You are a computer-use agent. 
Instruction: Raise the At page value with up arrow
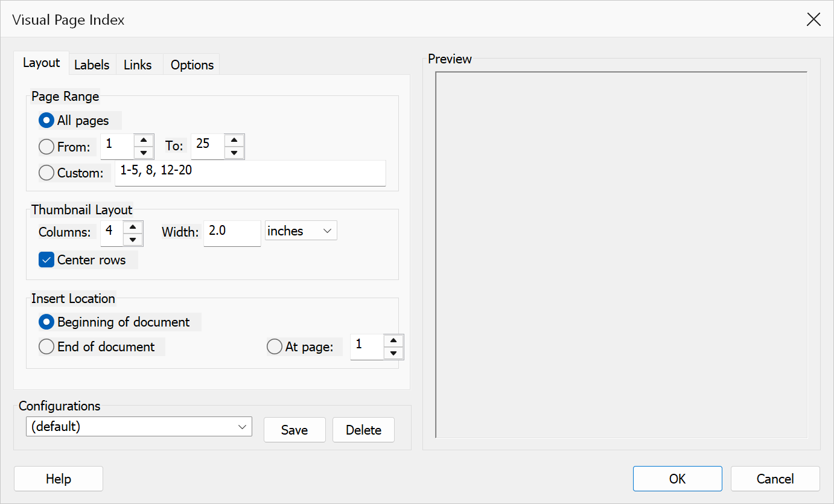coord(393,341)
